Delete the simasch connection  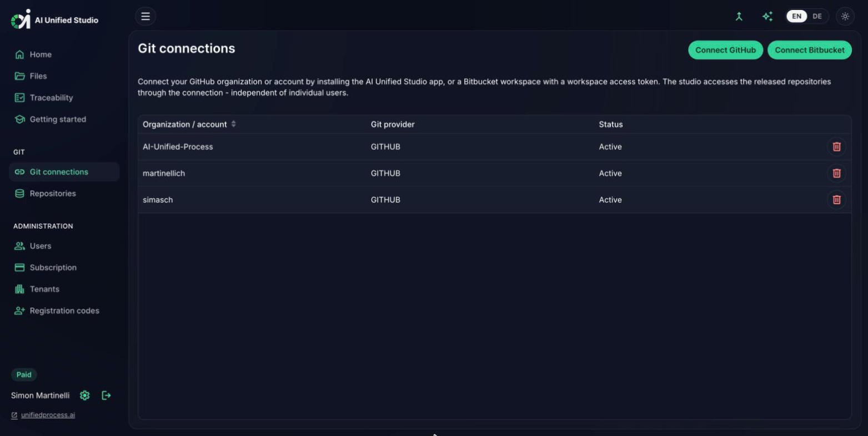836,200
